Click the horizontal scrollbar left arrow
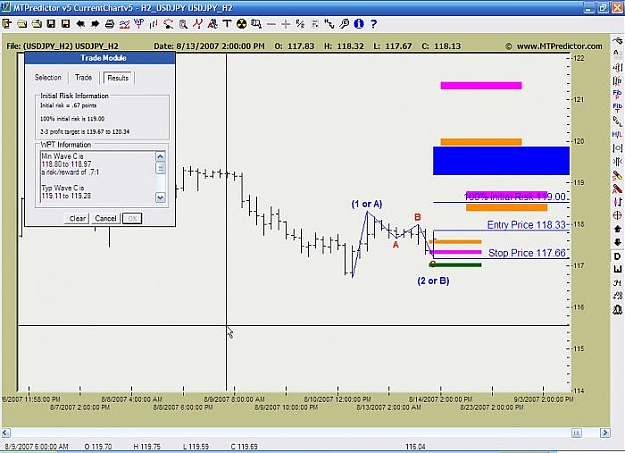 pyautogui.click(x=6, y=433)
